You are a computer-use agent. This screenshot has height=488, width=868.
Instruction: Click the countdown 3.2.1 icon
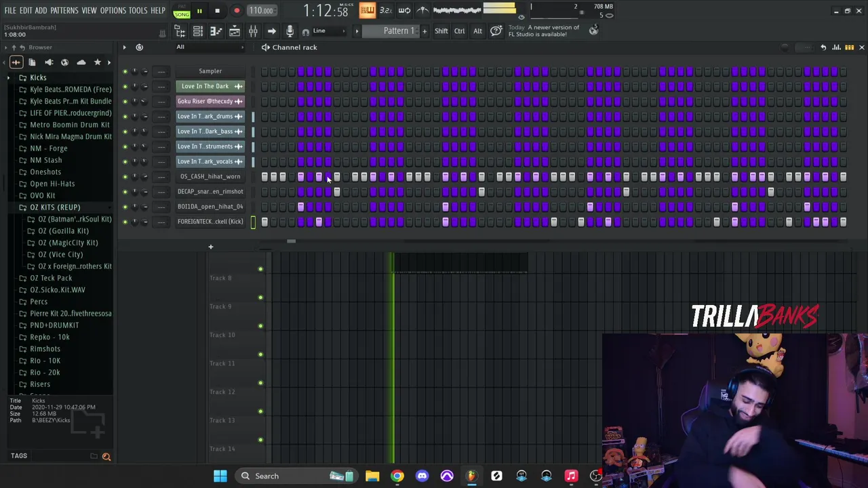click(386, 10)
